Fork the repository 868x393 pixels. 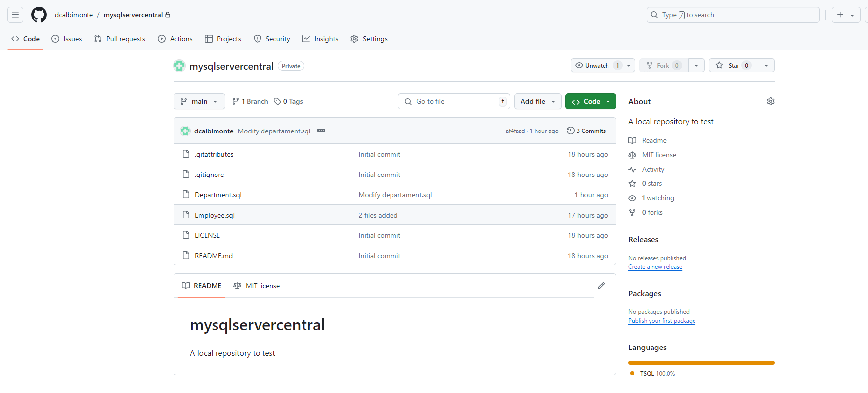coord(658,66)
